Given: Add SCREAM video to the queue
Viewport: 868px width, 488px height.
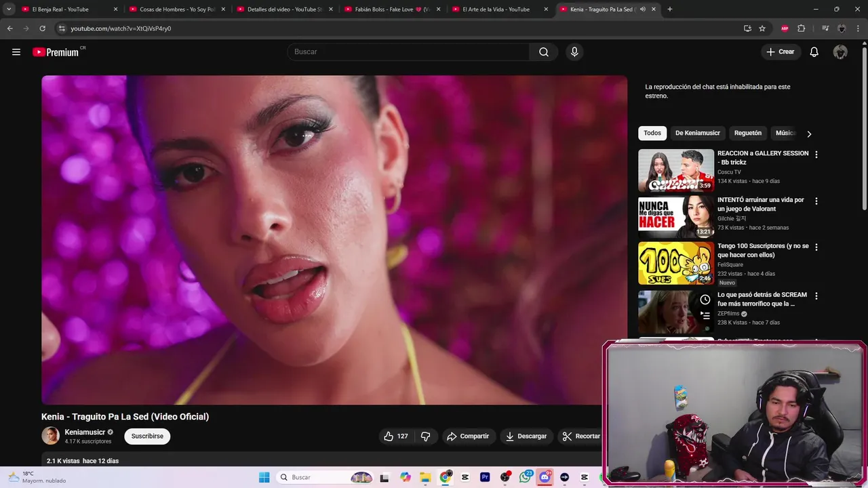Looking at the screenshot, I should [x=705, y=316].
